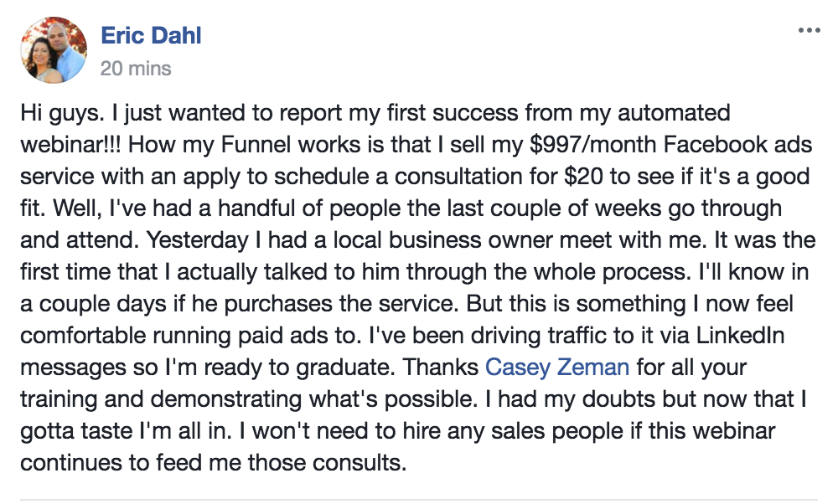Viewport: 838px width, 504px height.
Task: Click the word LinkedIn in the post
Action: (740, 335)
